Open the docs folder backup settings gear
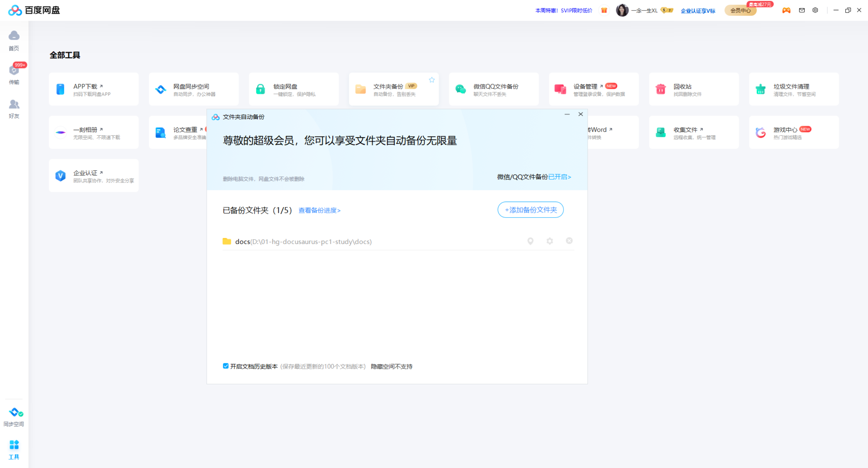868x468 pixels. tap(550, 241)
